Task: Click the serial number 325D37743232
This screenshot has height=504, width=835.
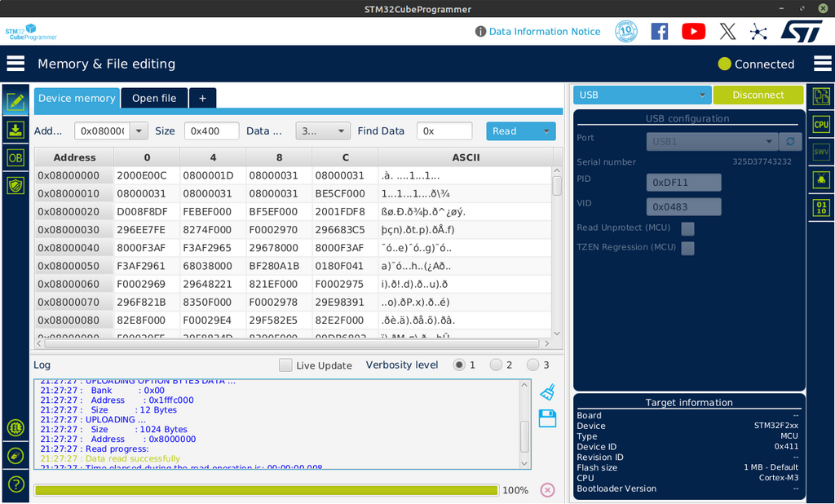Action: tap(762, 161)
